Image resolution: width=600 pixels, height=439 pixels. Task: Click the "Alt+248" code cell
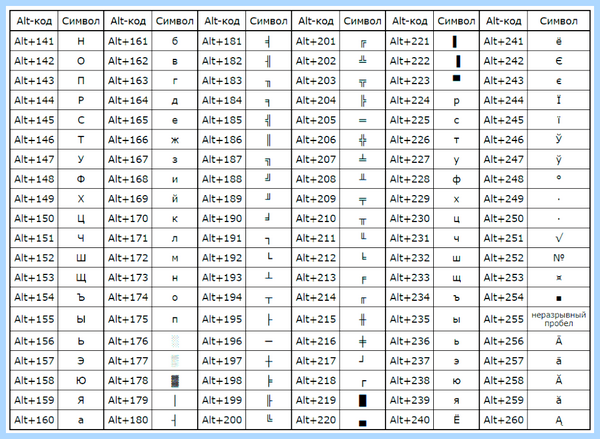pos(503,179)
